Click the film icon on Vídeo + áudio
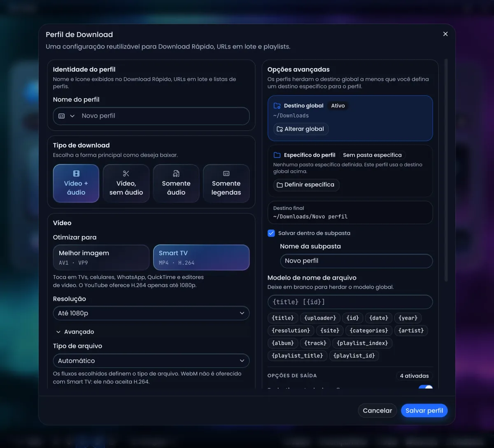The image size is (494, 448). pos(76,174)
